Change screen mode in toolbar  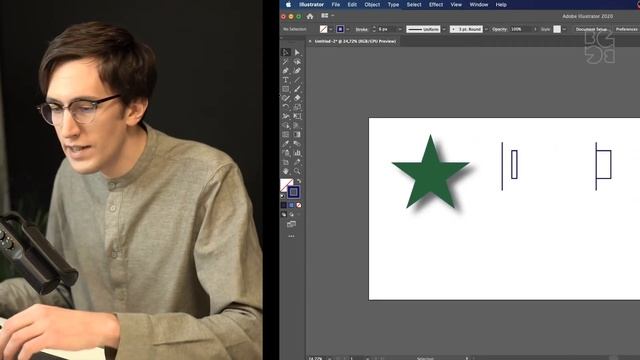coord(291,224)
